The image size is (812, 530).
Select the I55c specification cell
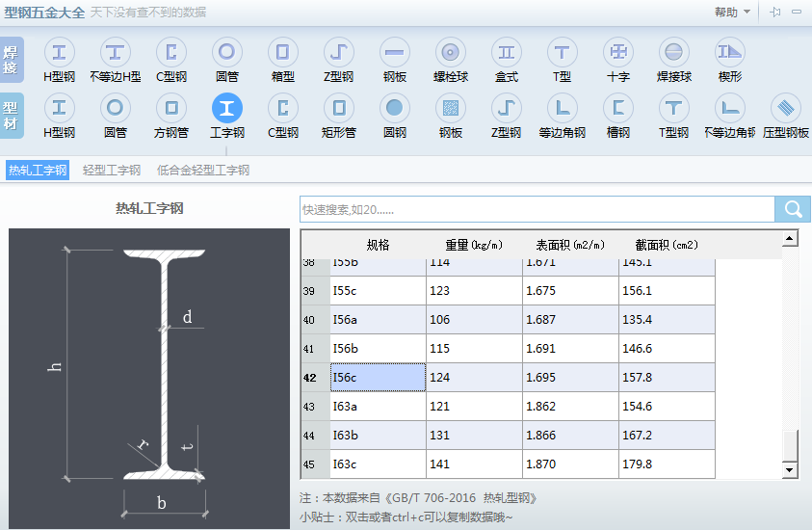(378, 291)
